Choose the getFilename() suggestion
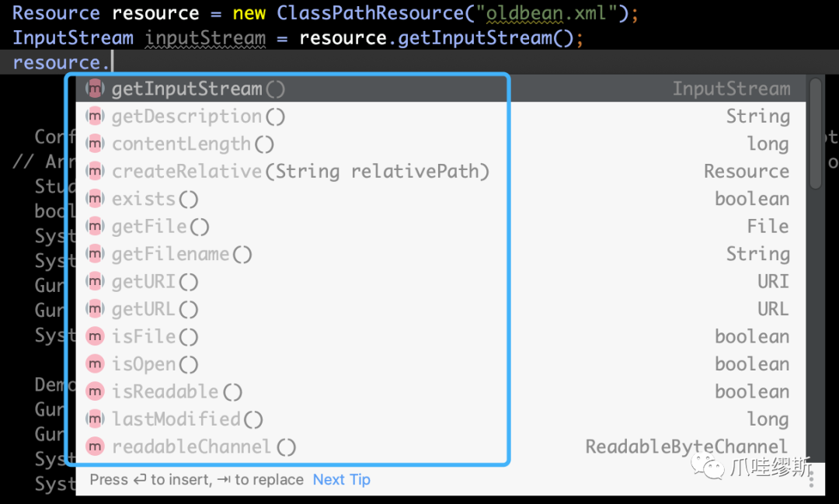839x504 pixels. 182,254
